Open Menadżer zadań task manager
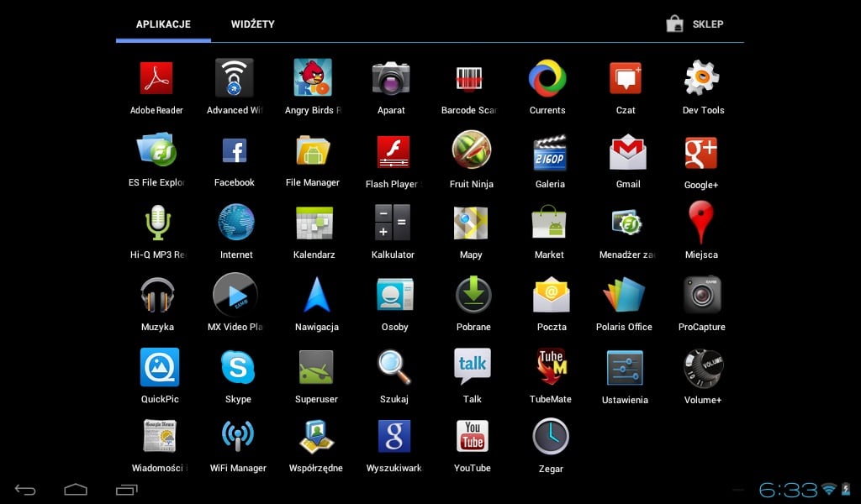Screen dimensions: 861x504 pos(627,223)
